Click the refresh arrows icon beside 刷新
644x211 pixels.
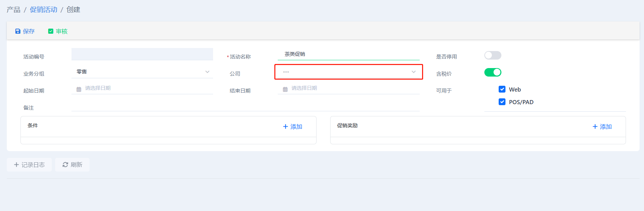tap(65, 165)
